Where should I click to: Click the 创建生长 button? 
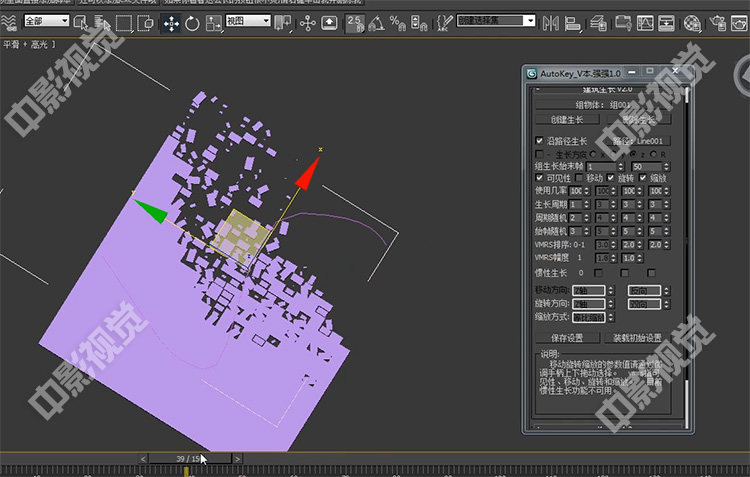point(567,120)
